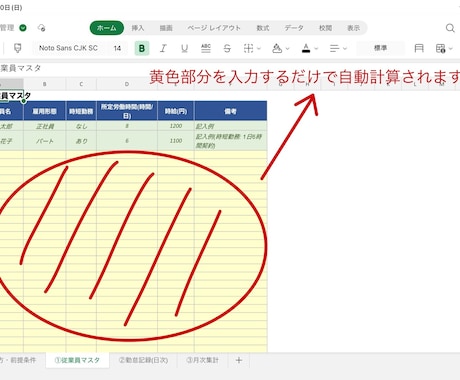Open the font size 14 box

(x=117, y=48)
